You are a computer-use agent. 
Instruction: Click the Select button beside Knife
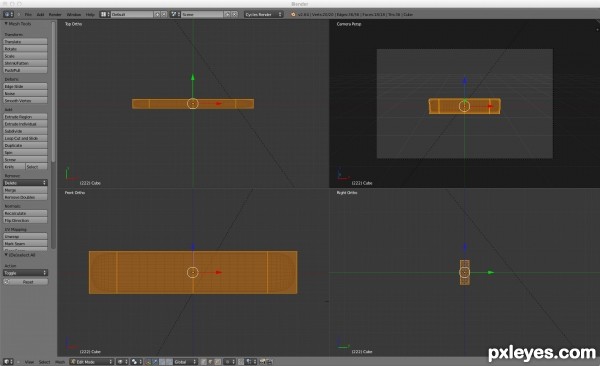(36, 167)
